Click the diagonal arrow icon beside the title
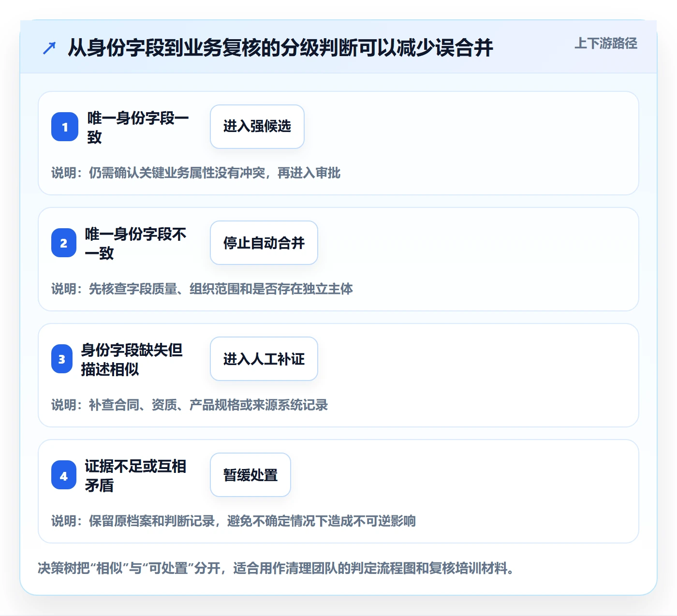The height and width of the screenshot is (616, 677). point(49,48)
